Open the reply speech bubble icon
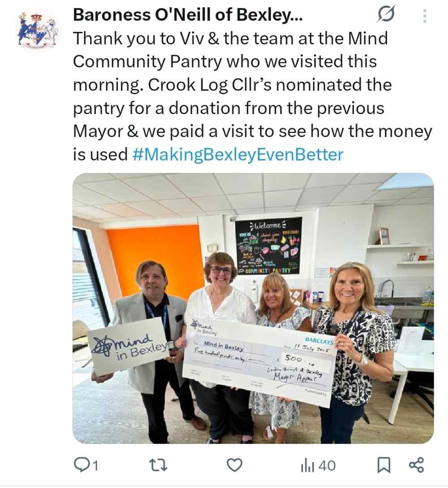The width and height of the screenshot is (448, 488). pos(81,465)
